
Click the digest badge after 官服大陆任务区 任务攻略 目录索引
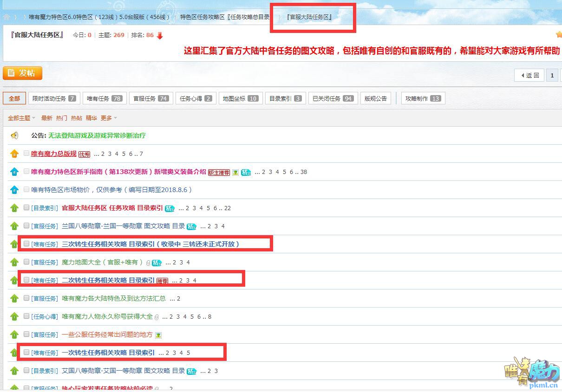[x=170, y=208]
